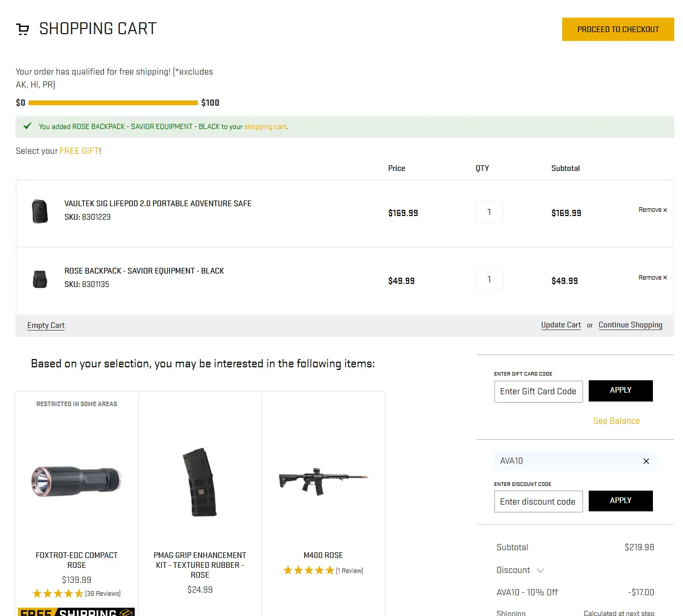
Task: Select the FREE GIFT link
Action: pyautogui.click(x=79, y=151)
